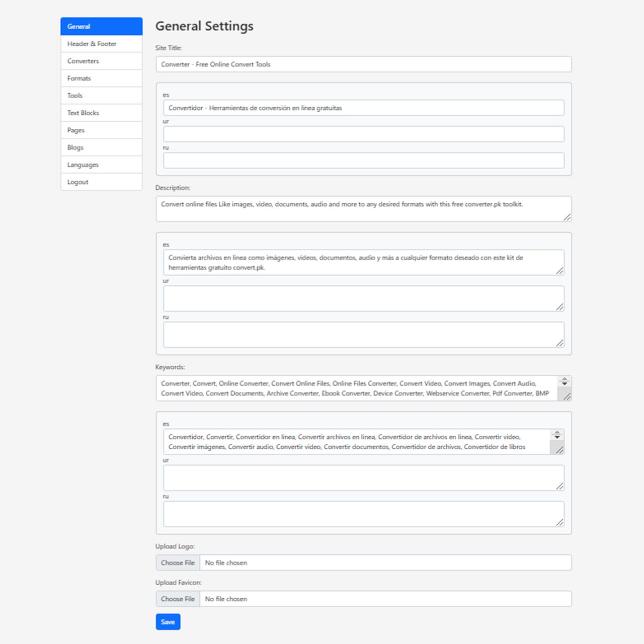Click the Upload Favicon label
The image size is (644, 644).
coord(179,583)
